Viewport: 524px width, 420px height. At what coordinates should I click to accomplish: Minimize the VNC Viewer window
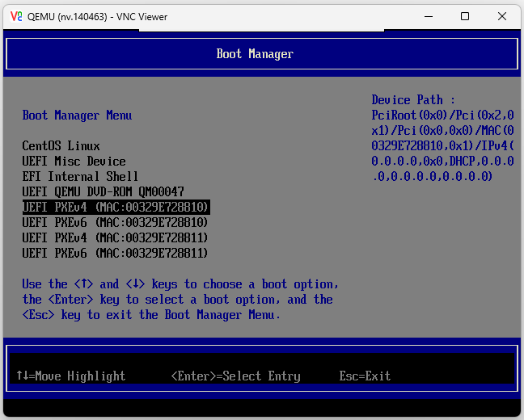point(428,16)
